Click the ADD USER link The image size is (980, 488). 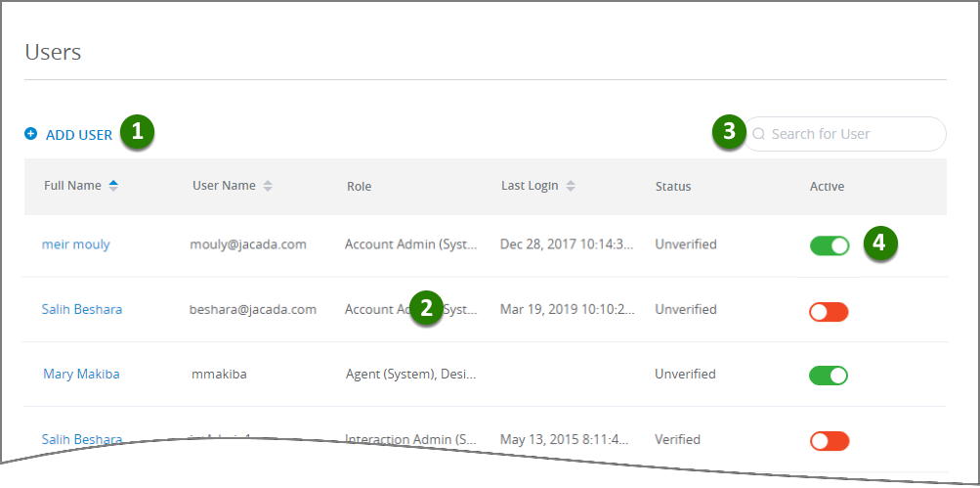pyautogui.click(x=79, y=135)
